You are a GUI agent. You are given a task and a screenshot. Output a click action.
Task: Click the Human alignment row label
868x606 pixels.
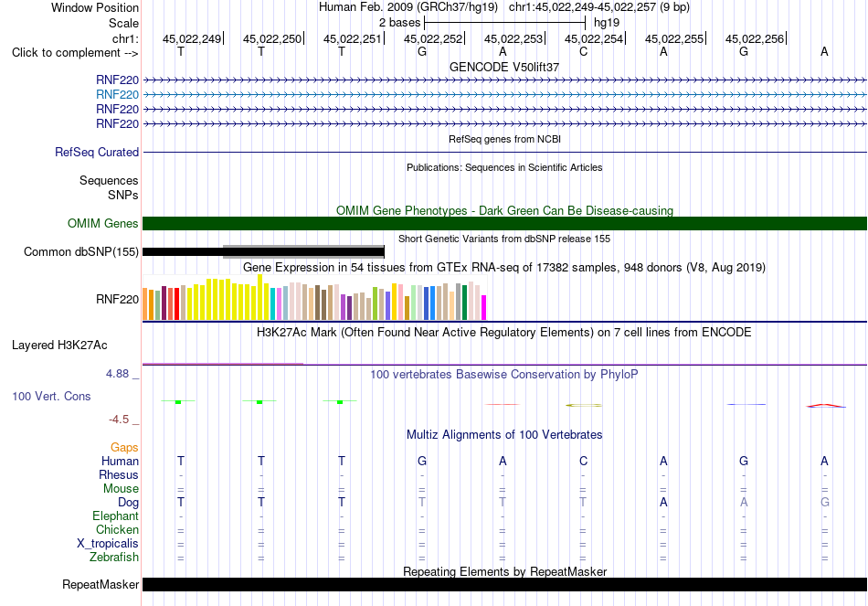point(120,462)
